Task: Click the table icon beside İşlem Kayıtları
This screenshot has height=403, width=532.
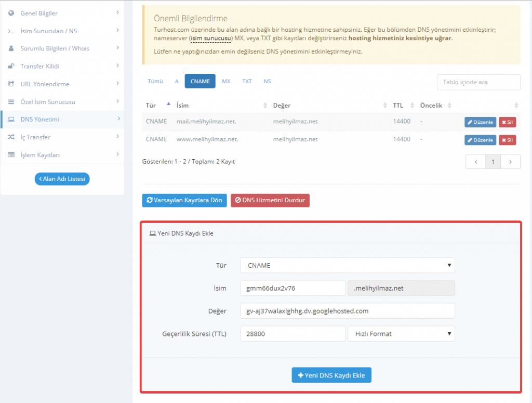Action: point(11,154)
